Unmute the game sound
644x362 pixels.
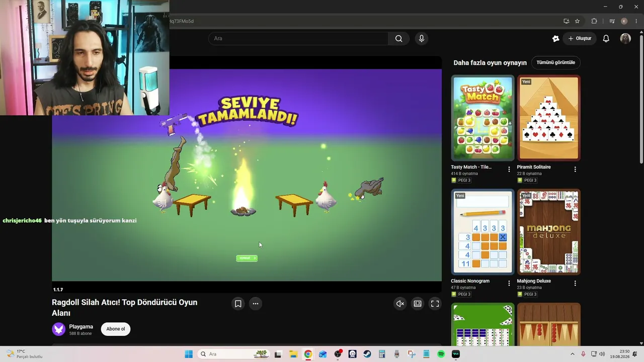(x=400, y=304)
